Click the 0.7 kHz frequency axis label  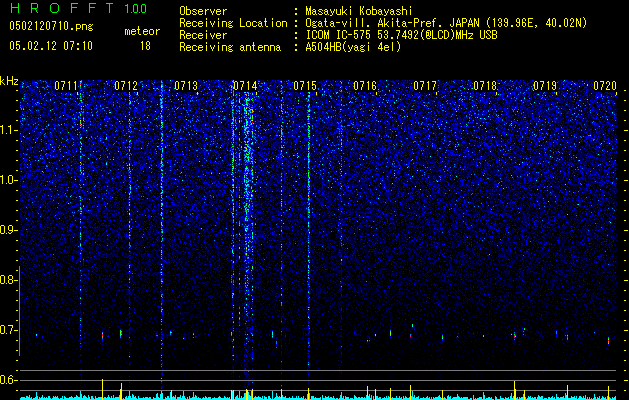[9, 330]
